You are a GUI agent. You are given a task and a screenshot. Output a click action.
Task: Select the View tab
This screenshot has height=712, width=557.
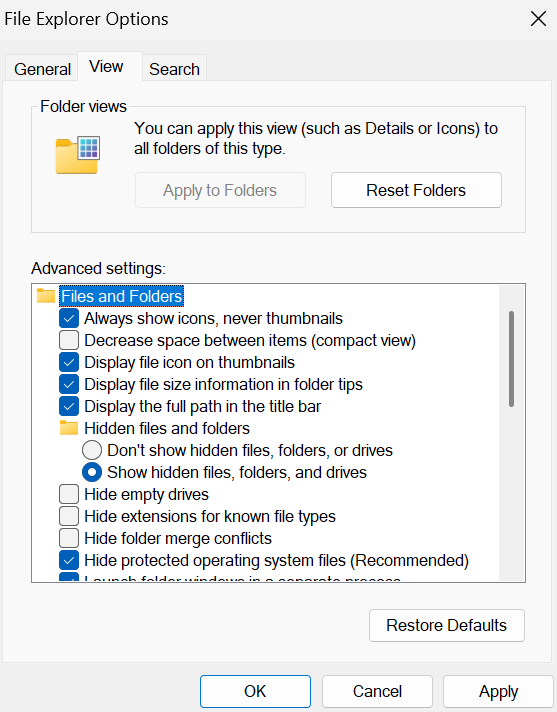110,67
